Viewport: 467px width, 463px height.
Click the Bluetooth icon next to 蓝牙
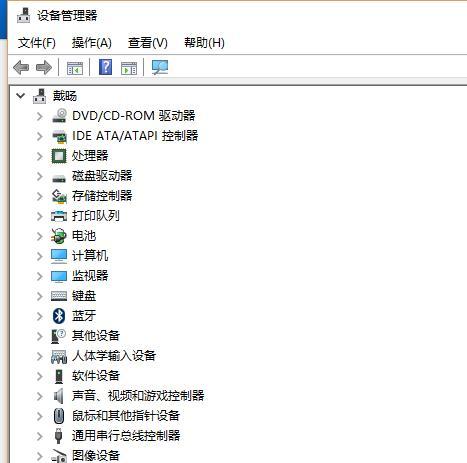tap(59, 316)
